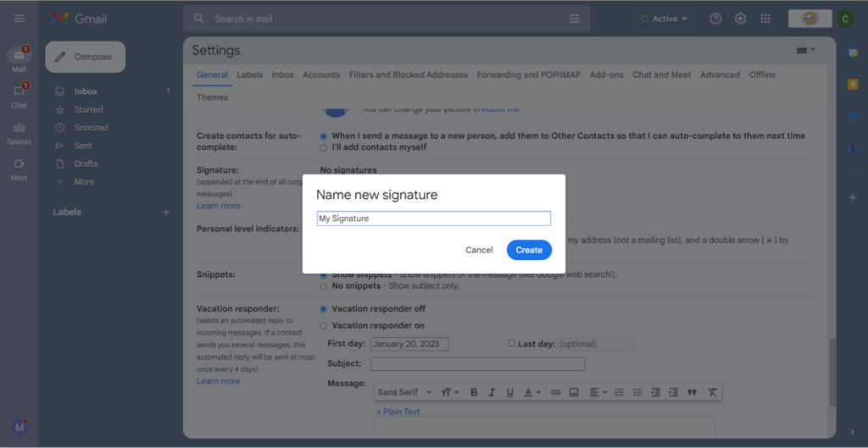This screenshot has width=868, height=448.
Task: Select Vacation responder off
Action: pos(323,309)
